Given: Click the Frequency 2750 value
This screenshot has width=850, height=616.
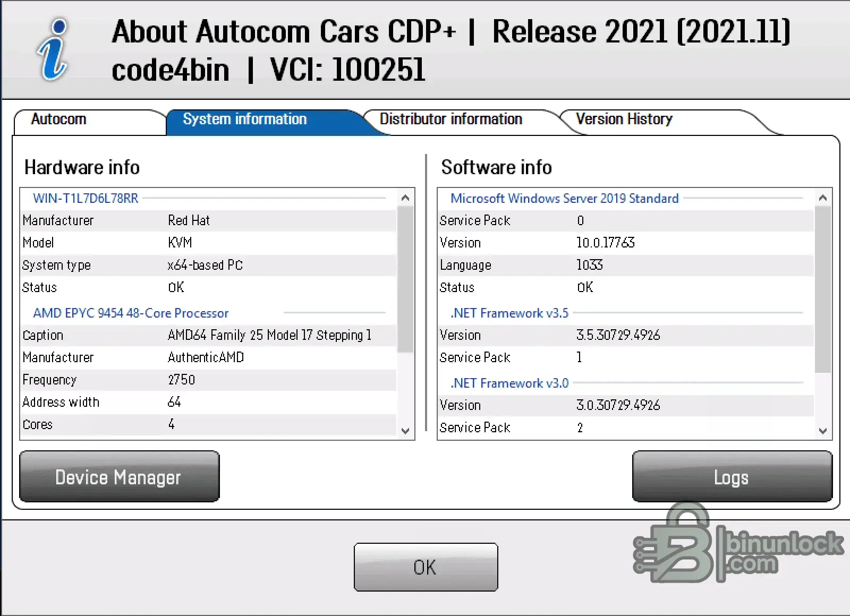Looking at the screenshot, I should pos(182,380).
